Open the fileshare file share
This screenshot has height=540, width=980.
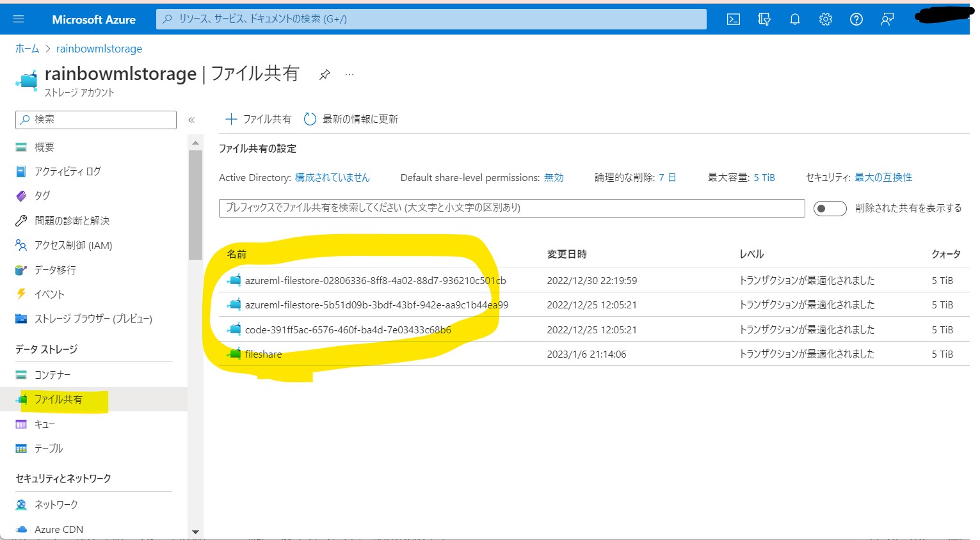click(263, 354)
